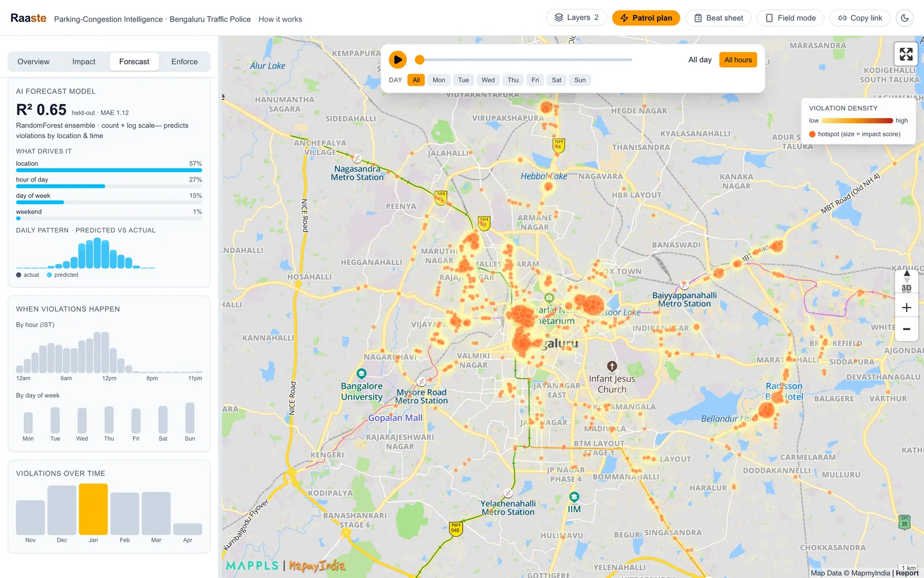Click the 'predicted' legend entry
Viewport: 924px width, 578px height.
click(62, 275)
